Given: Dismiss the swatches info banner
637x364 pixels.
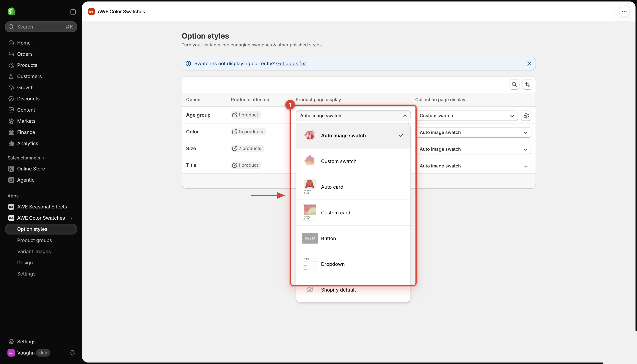Looking at the screenshot, I should [529, 64].
